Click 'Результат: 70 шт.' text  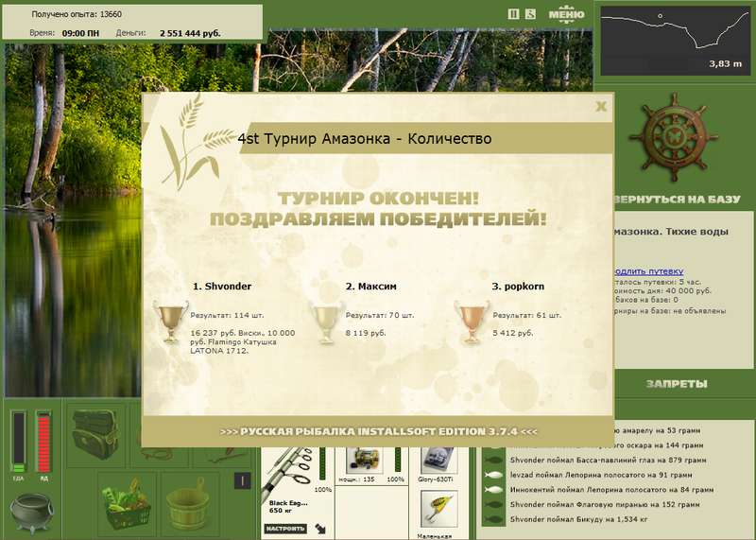(380, 316)
